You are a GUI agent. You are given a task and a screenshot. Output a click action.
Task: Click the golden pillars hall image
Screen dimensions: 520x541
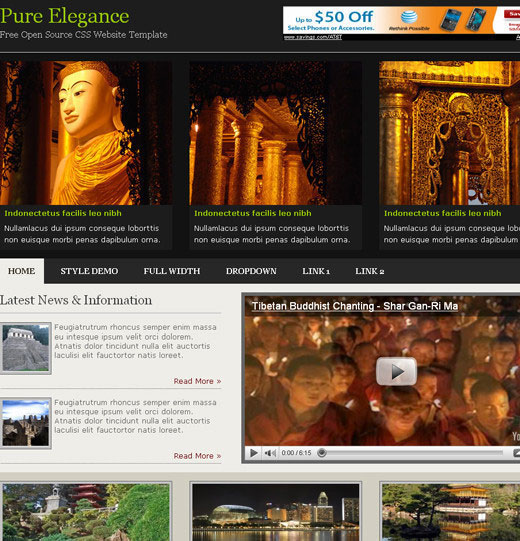click(276, 133)
